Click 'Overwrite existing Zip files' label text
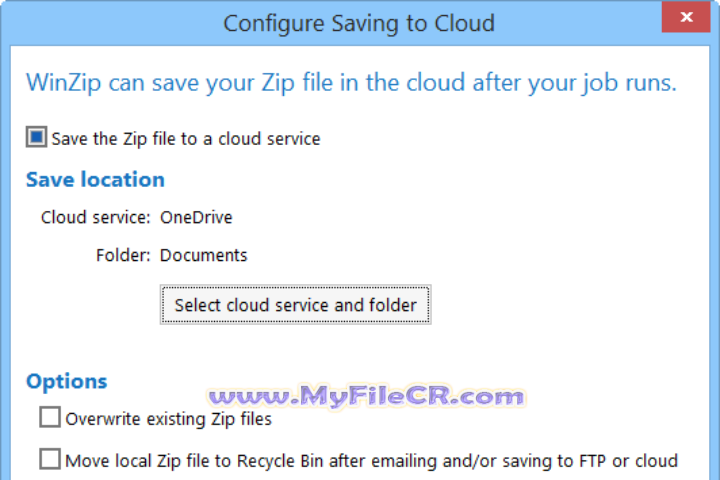This screenshot has height=480, width=720. (x=168, y=419)
